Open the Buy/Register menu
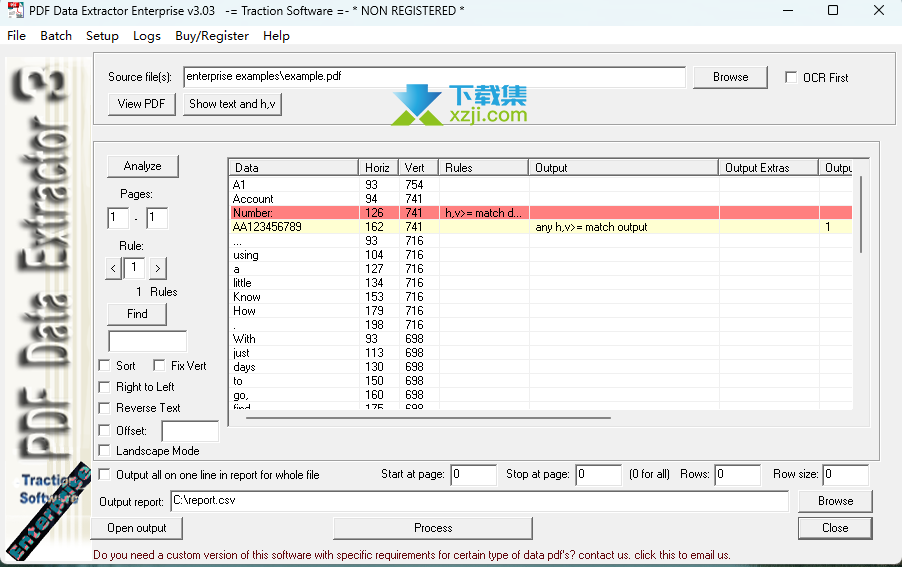Screen dimensions: 902x567 click(x=212, y=36)
